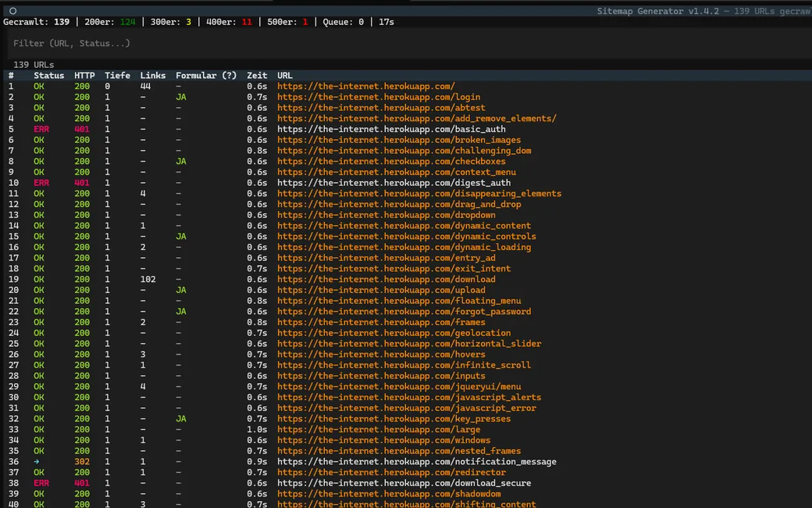Click the 302 HTTP code cell
Screen dimensions: 812x508
[x=82, y=461]
